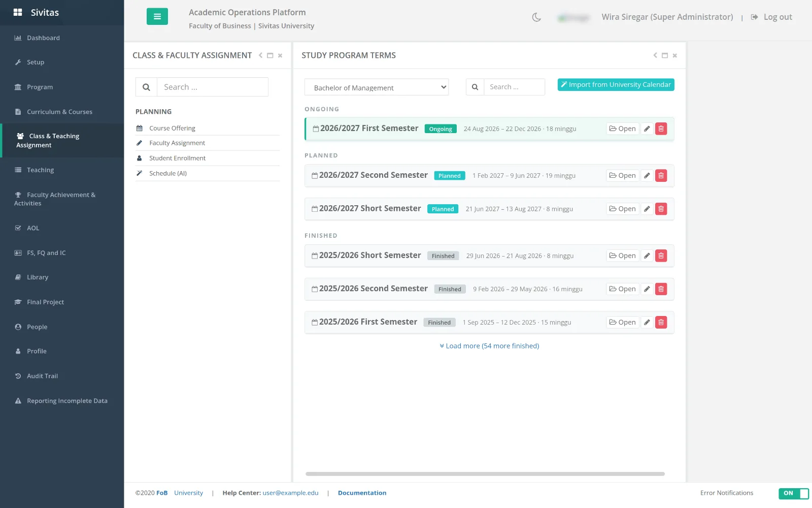
Task: Select Class & Teaching Assignment sidebar item
Action: click(x=62, y=141)
